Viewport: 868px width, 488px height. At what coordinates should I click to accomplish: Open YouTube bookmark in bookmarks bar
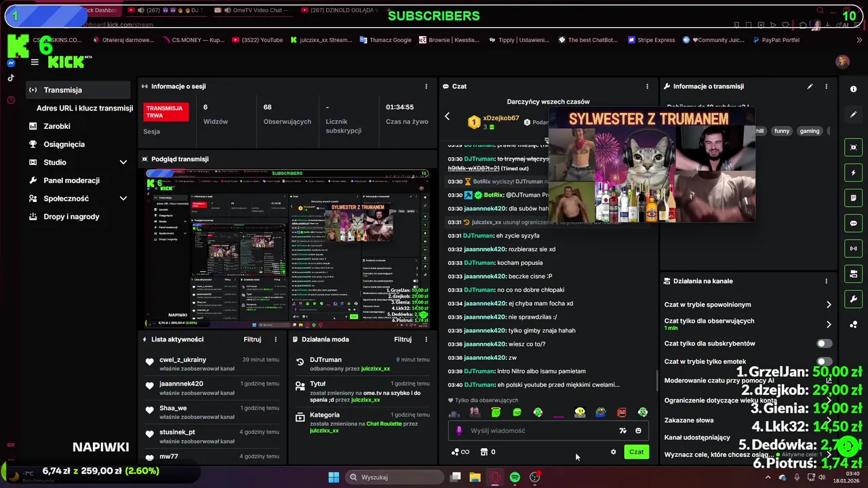[257, 40]
